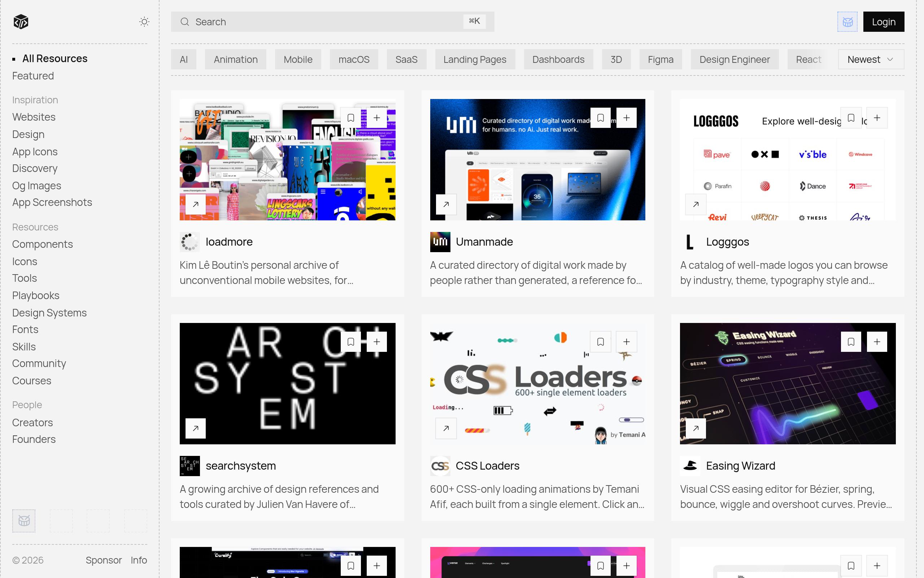The width and height of the screenshot is (924, 578).
Task: Click the plus icon on Umanmade card
Action: click(627, 118)
